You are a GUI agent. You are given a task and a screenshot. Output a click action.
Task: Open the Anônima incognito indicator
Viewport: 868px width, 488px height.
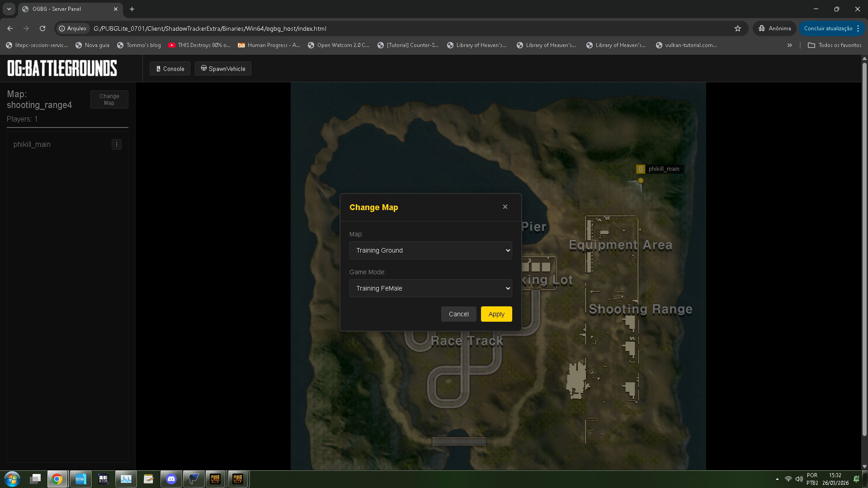tap(774, 28)
